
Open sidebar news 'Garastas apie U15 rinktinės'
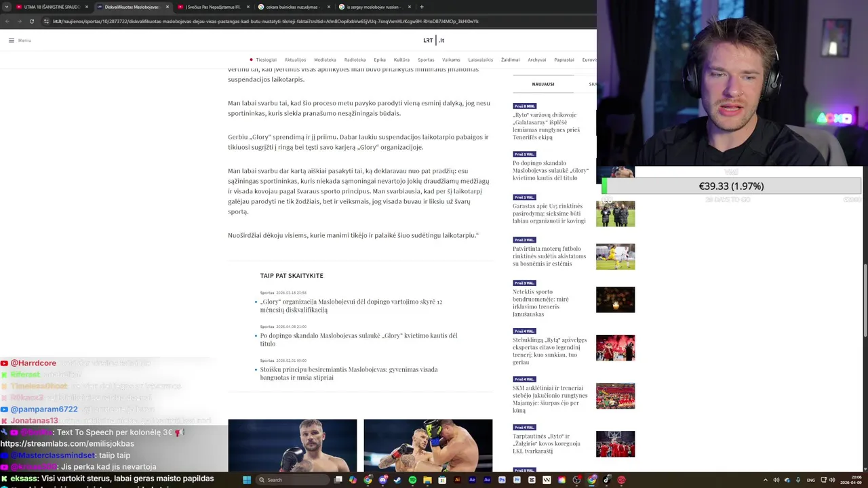point(549,213)
